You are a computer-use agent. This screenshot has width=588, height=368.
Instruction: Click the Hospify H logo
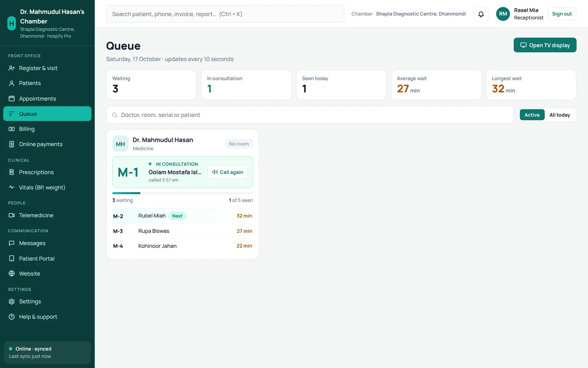click(x=12, y=24)
